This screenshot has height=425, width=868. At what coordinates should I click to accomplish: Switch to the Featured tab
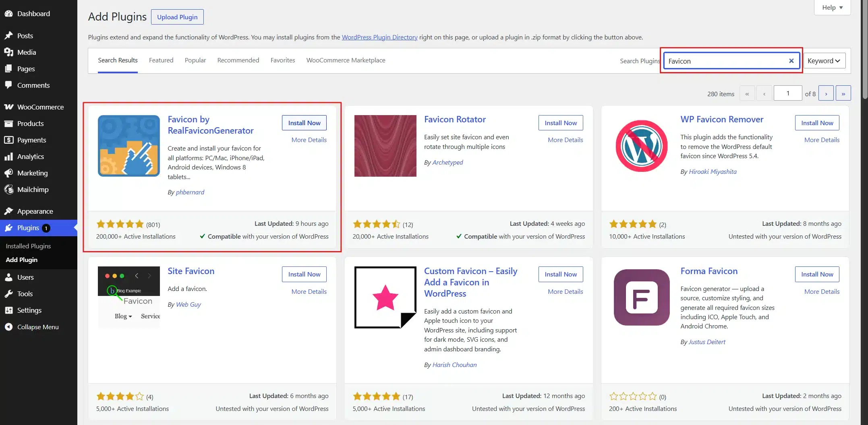point(161,60)
